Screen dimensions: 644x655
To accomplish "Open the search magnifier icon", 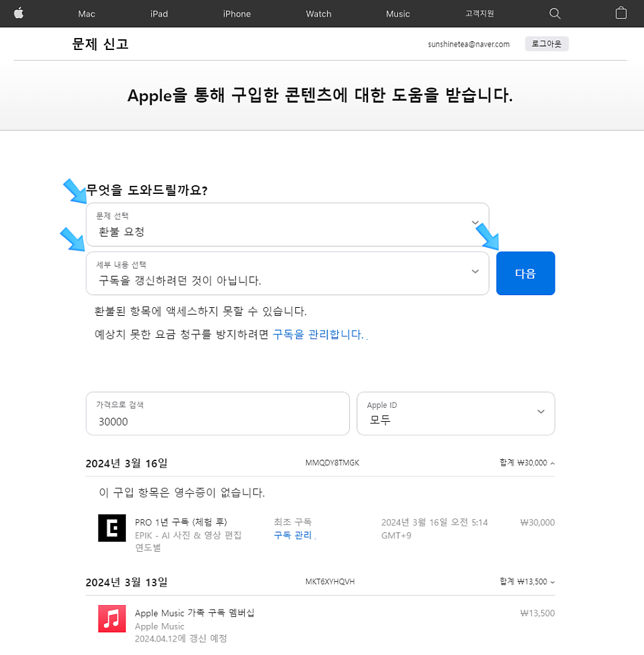I will click(555, 13).
